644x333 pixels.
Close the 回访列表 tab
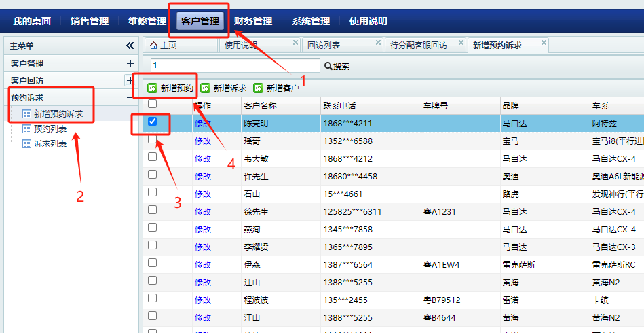pyautogui.click(x=379, y=43)
